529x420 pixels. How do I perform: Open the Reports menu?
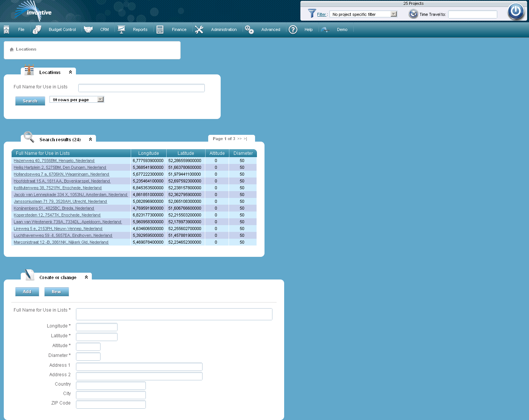140,29
